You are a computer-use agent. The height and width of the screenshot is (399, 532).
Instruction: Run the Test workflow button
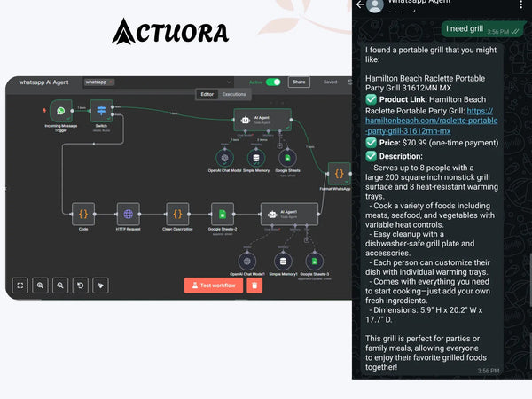pyautogui.click(x=214, y=286)
